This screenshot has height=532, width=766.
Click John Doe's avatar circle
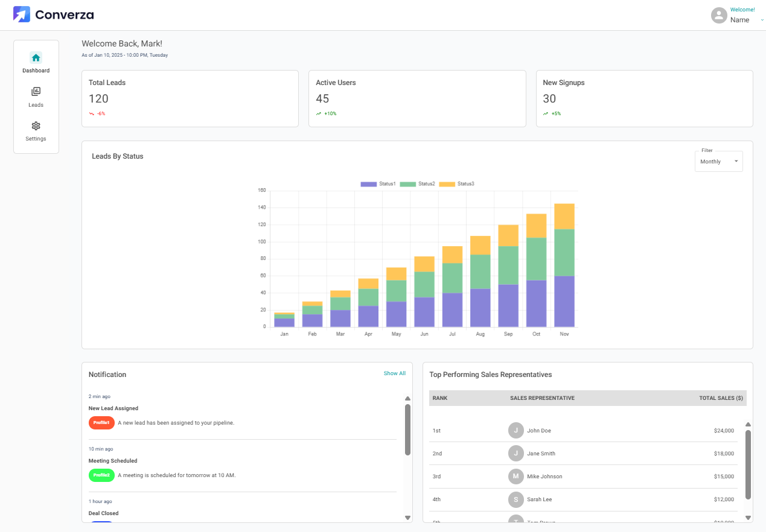click(515, 431)
